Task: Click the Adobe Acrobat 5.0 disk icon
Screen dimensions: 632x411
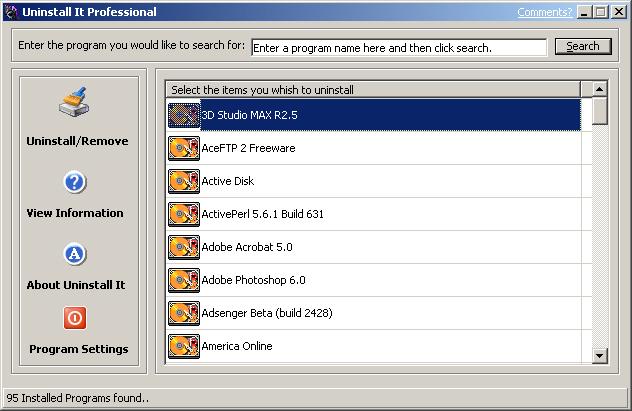Action: point(184,247)
